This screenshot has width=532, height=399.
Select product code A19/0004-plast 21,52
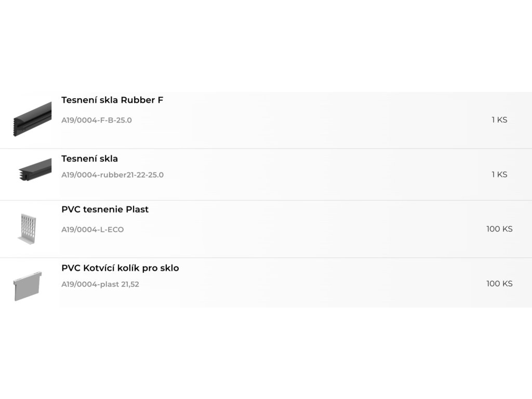tap(100, 284)
